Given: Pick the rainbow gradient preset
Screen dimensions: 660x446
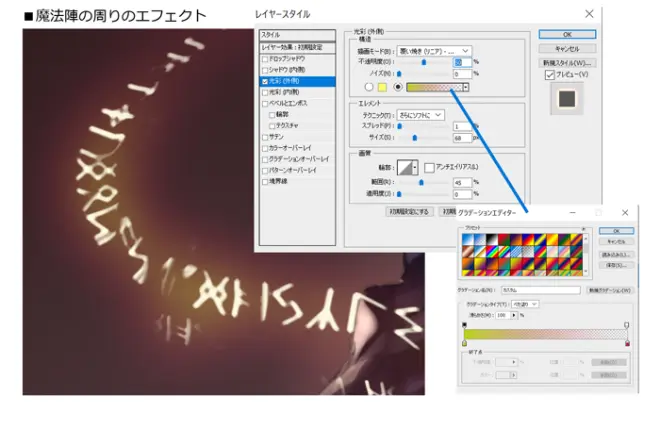Looking at the screenshot, I should [x=492, y=252].
